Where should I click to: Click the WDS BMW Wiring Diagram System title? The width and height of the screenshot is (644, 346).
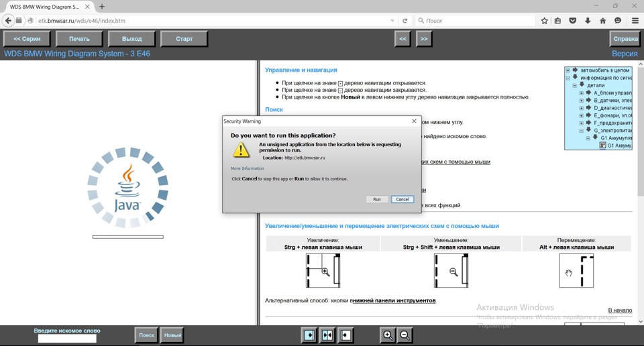(x=77, y=54)
